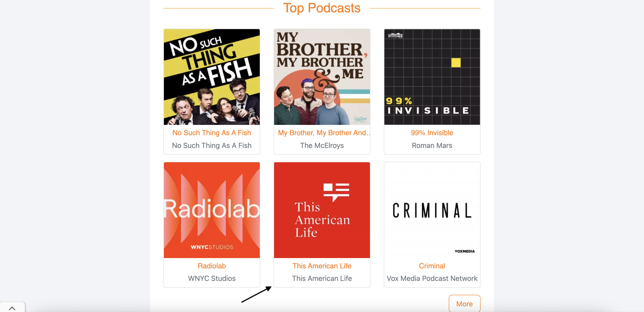Follow the Criminal title link
Image resolution: width=644 pixels, height=312 pixels.
pyautogui.click(x=432, y=266)
